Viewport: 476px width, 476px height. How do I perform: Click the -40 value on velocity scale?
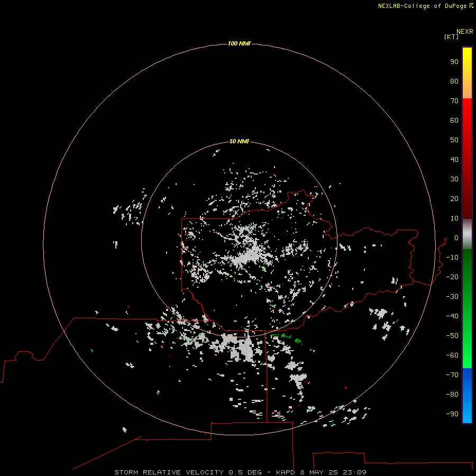pos(452,316)
